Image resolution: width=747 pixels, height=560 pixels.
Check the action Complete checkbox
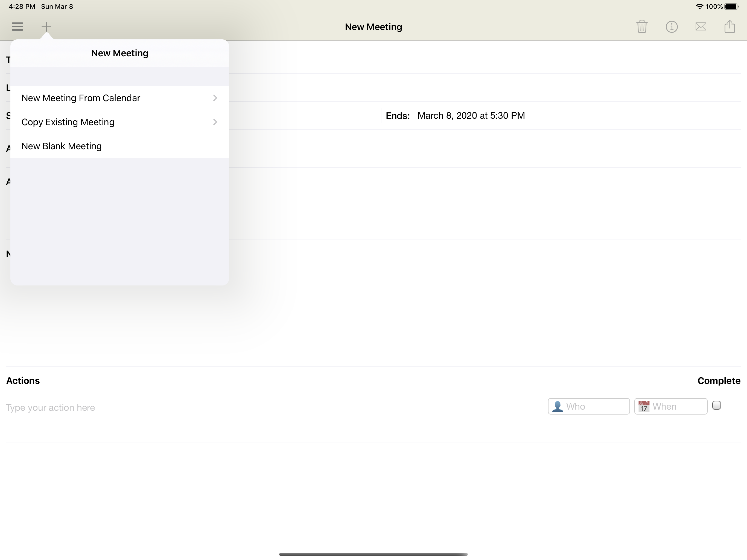click(716, 405)
